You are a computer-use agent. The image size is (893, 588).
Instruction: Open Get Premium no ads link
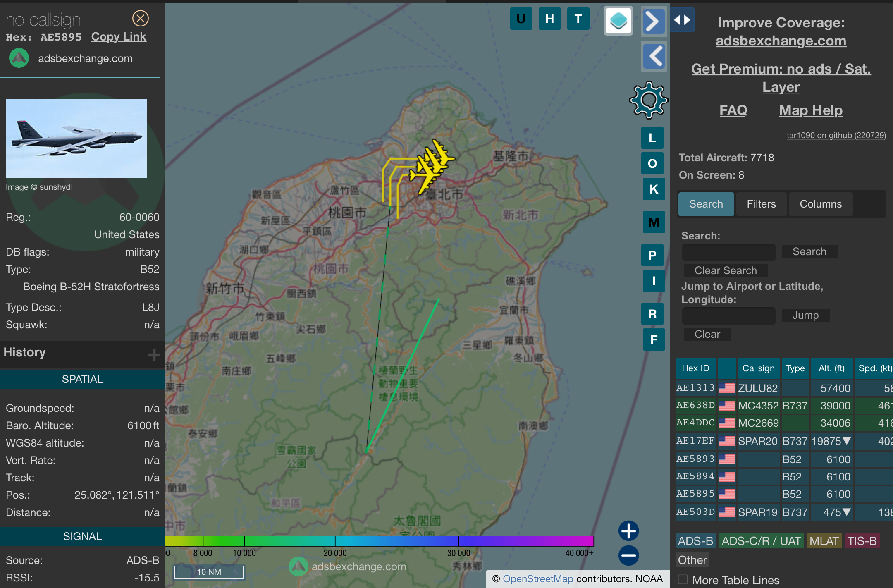click(781, 78)
